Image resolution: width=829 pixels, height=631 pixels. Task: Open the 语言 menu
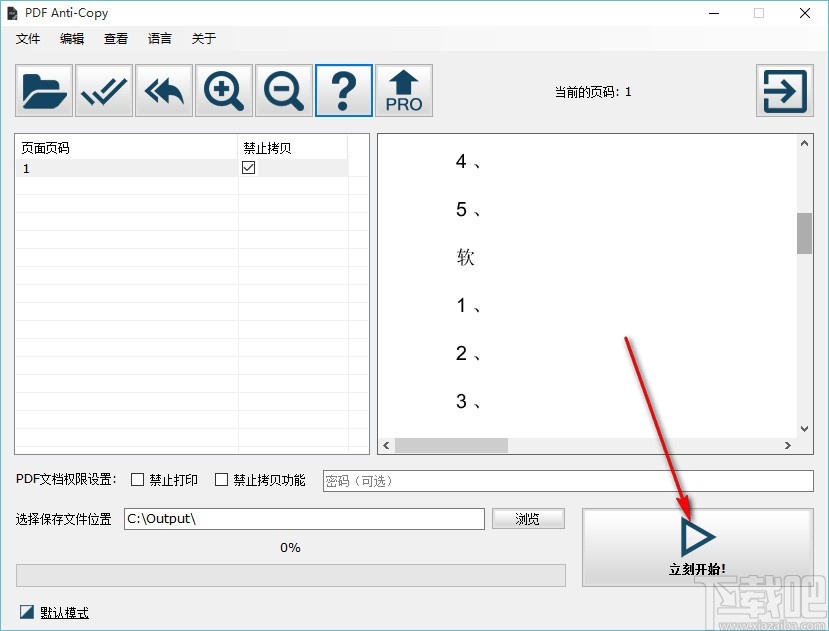tap(159, 38)
